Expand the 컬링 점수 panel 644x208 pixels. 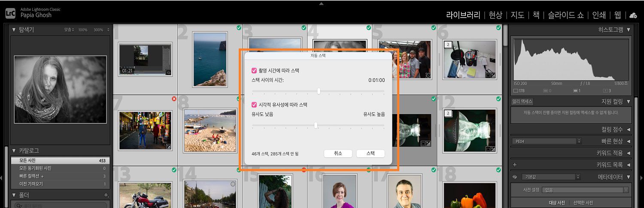[x=629, y=130]
